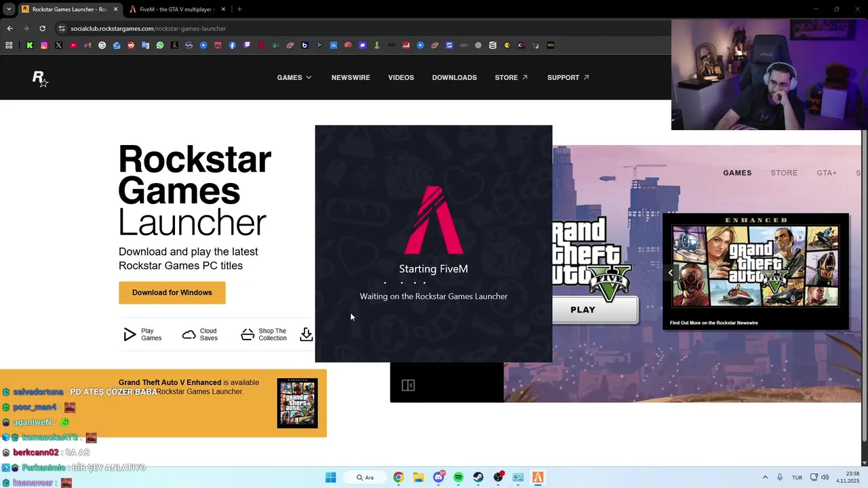Open the Google Translate bookmark icon

(x=146, y=45)
